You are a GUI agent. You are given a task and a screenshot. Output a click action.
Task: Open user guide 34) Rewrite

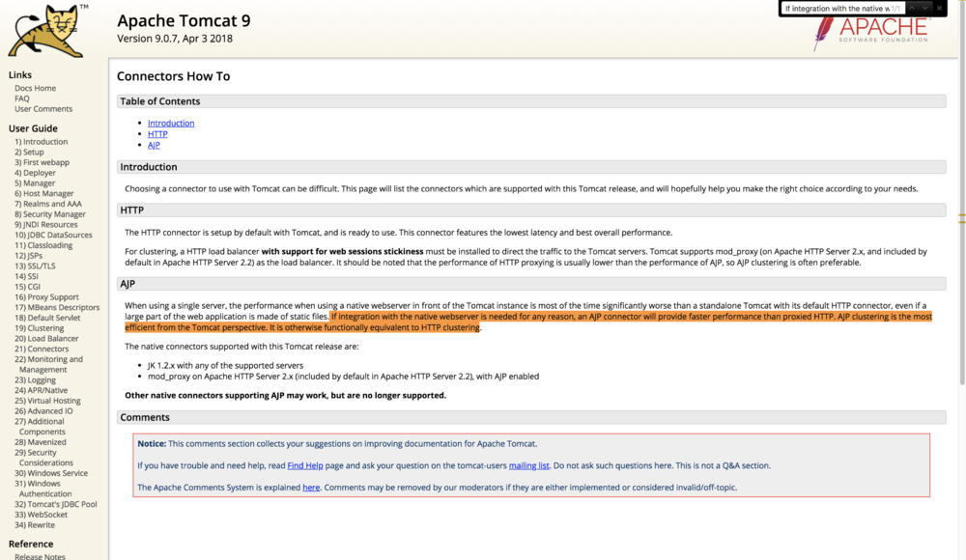[35, 525]
